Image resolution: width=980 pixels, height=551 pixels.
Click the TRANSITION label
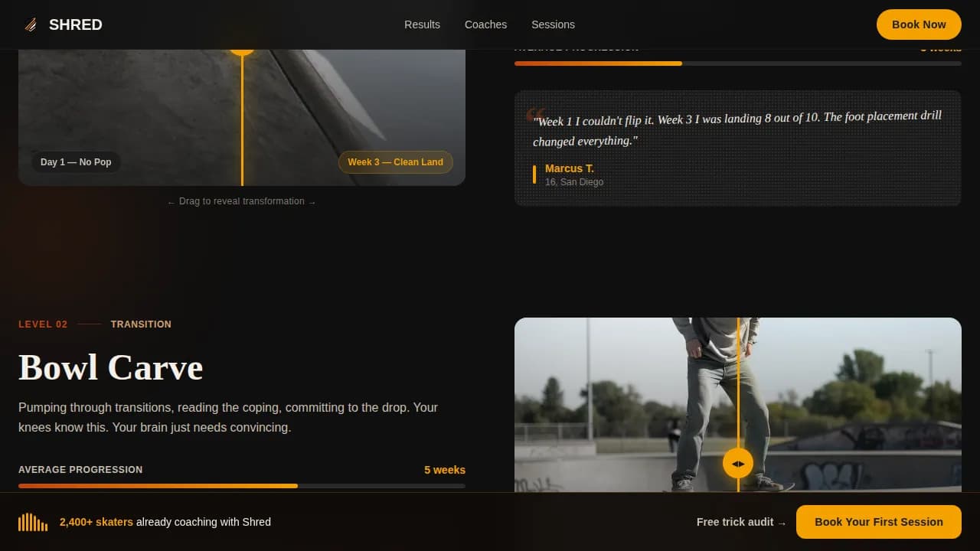click(141, 324)
